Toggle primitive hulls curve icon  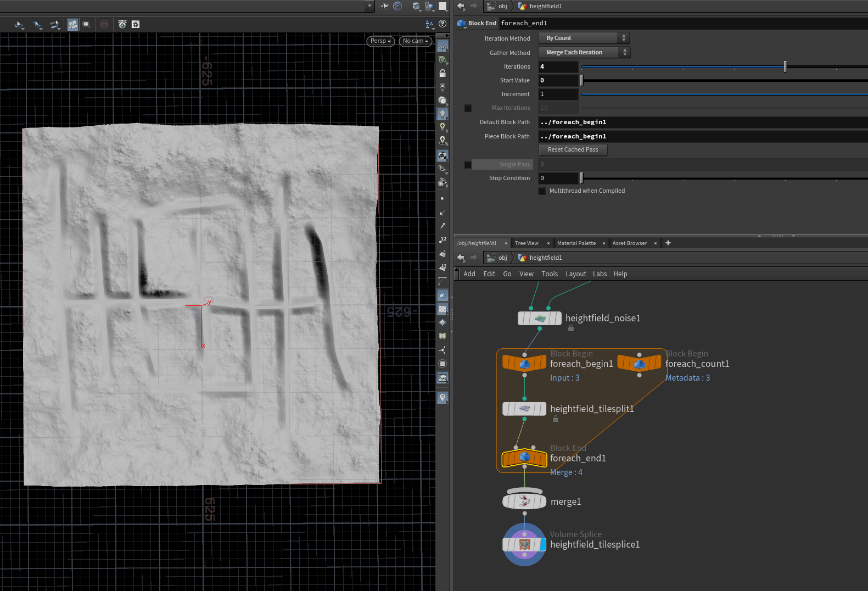[443, 281]
